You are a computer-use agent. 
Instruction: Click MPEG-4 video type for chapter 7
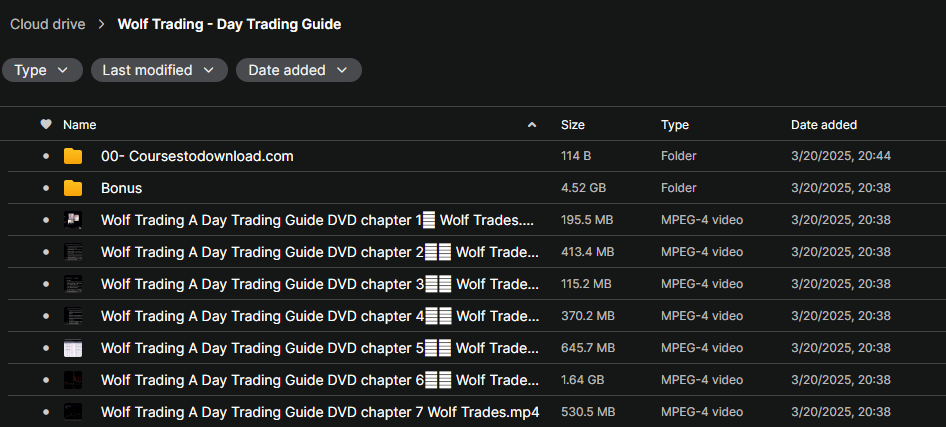click(x=702, y=412)
